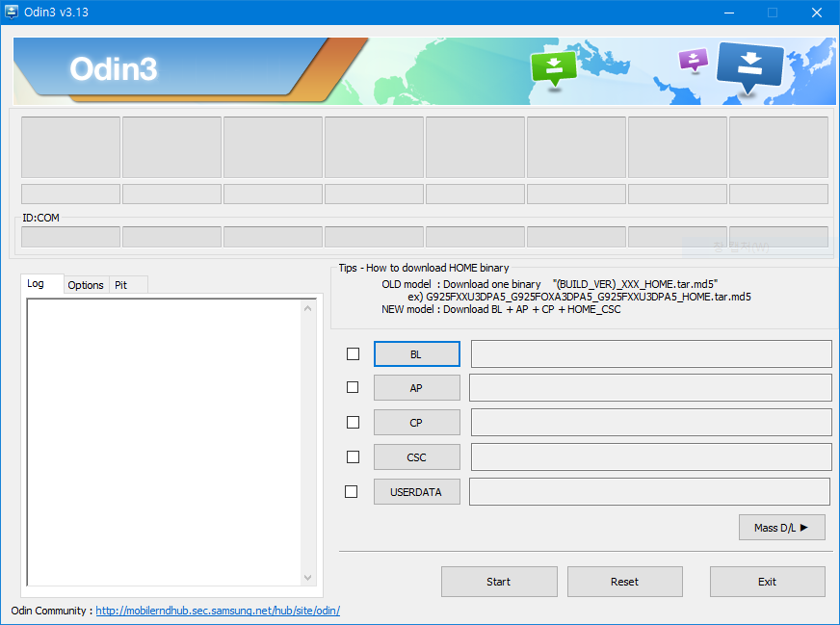Click the CP file path field
The width and height of the screenshot is (840, 625).
point(651,423)
